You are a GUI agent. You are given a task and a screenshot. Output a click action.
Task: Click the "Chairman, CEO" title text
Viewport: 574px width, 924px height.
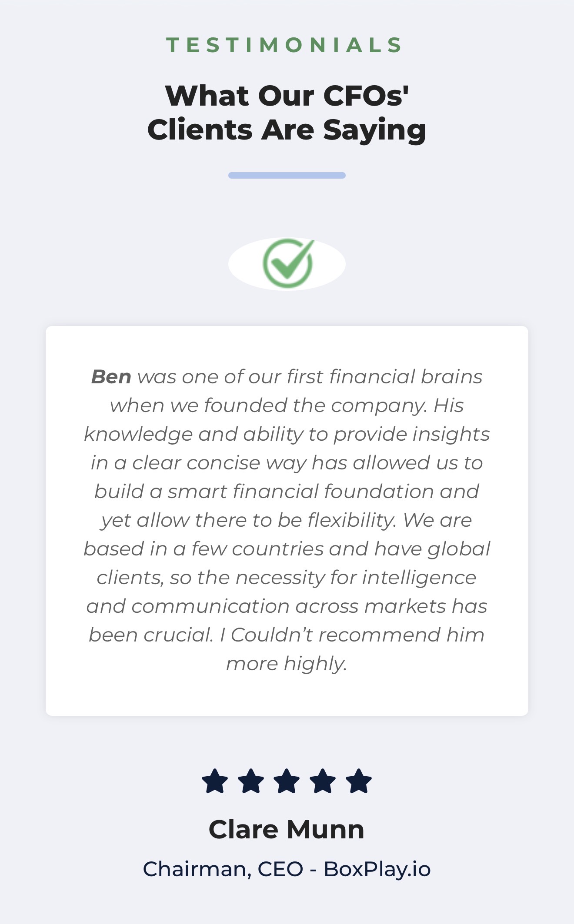[223, 869]
